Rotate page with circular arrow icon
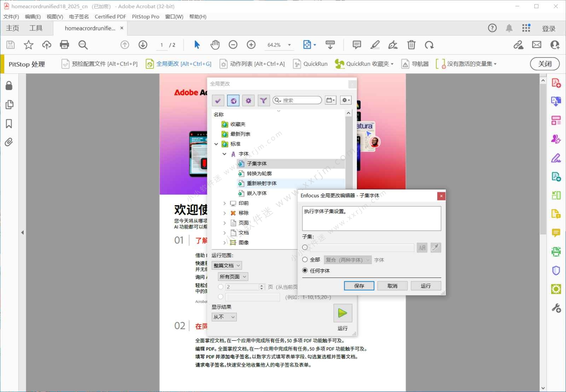The width and height of the screenshot is (566, 392). click(x=429, y=45)
